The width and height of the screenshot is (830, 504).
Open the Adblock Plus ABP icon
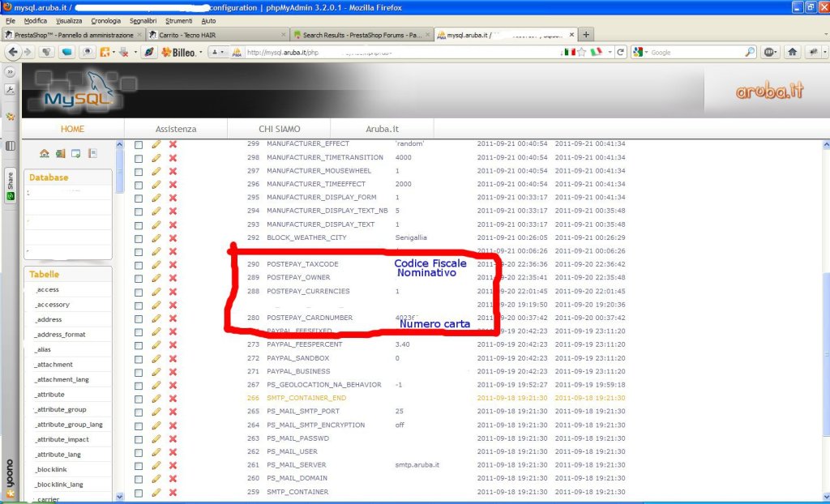770,52
